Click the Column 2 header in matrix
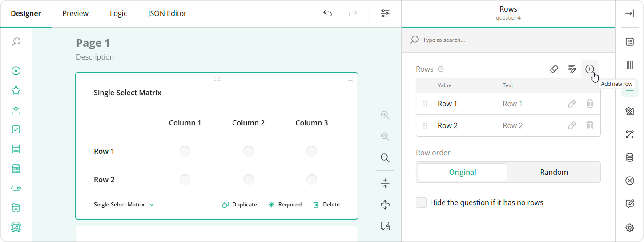 click(x=249, y=123)
